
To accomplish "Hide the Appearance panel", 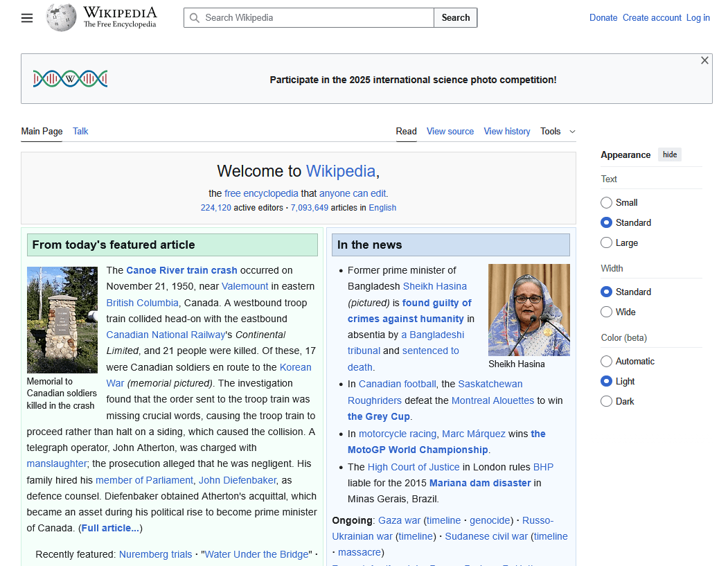I will (670, 154).
